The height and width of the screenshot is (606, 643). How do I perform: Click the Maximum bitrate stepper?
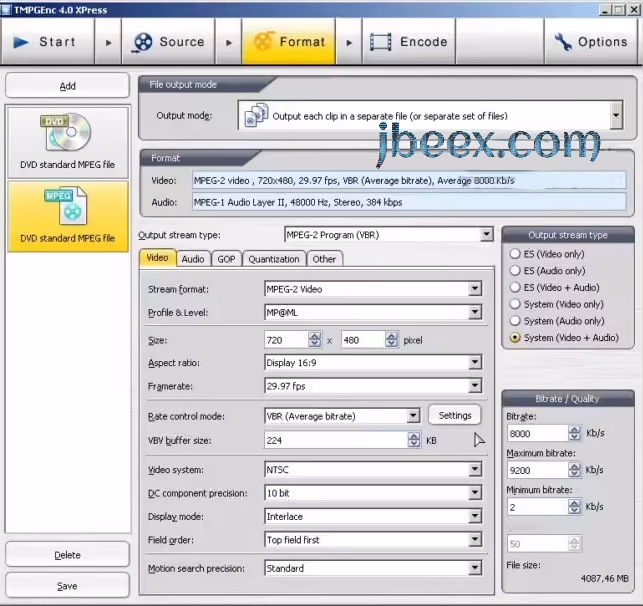(x=575, y=469)
